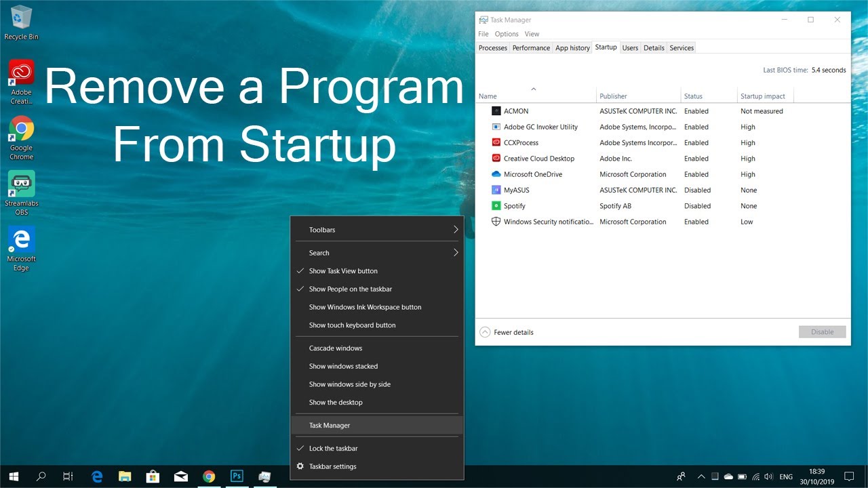
Task: Switch to the App history tab
Action: tap(572, 48)
